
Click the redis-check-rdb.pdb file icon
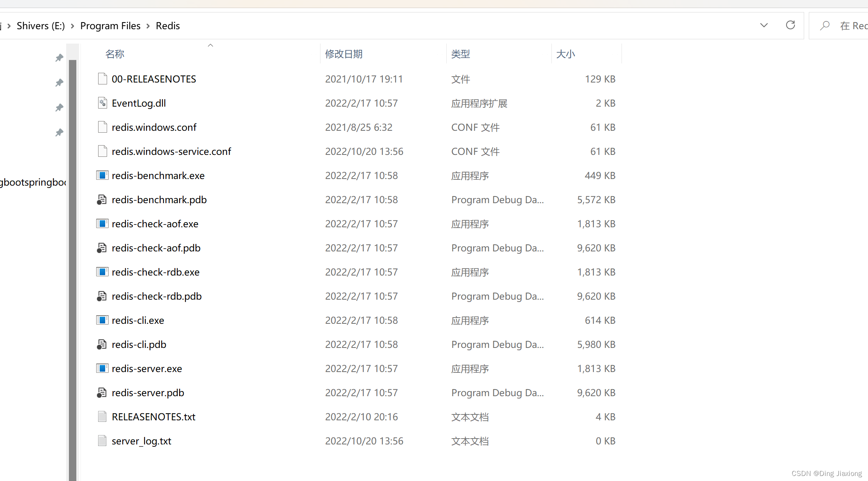click(102, 296)
